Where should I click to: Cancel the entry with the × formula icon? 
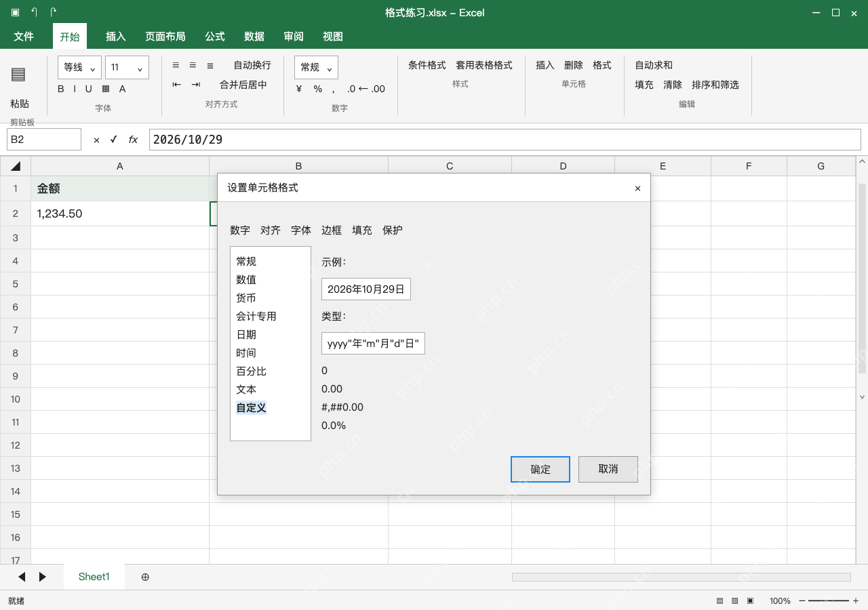pos(96,140)
